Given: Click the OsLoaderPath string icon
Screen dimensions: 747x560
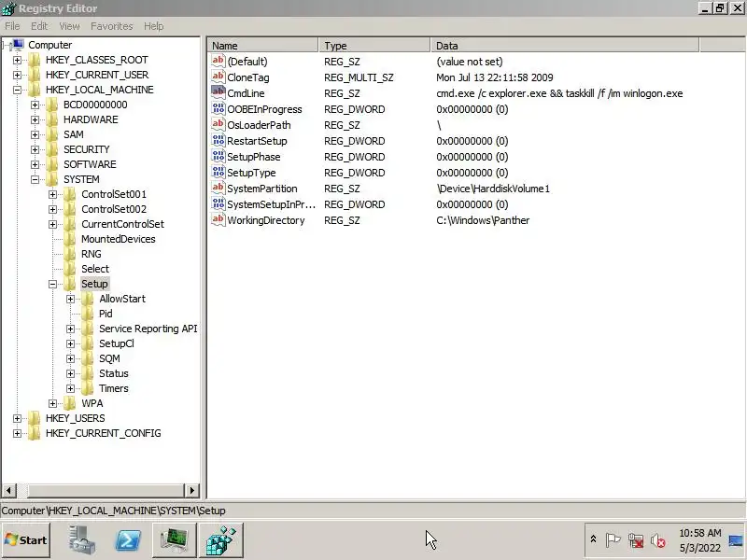Looking at the screenshot, I should tap(218, 124).
